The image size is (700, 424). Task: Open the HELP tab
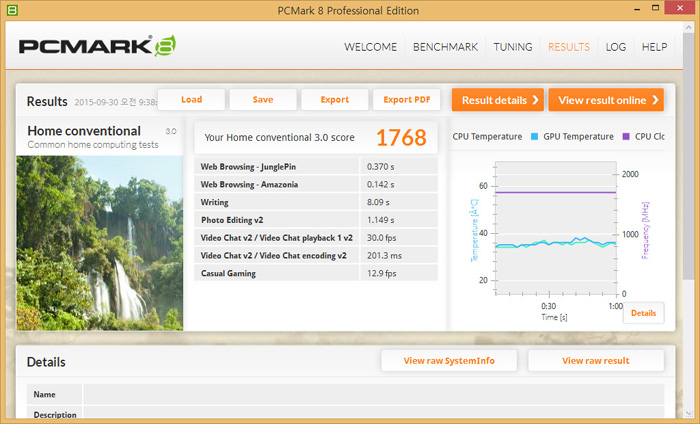pyautogui.click(x=654, y=47)
